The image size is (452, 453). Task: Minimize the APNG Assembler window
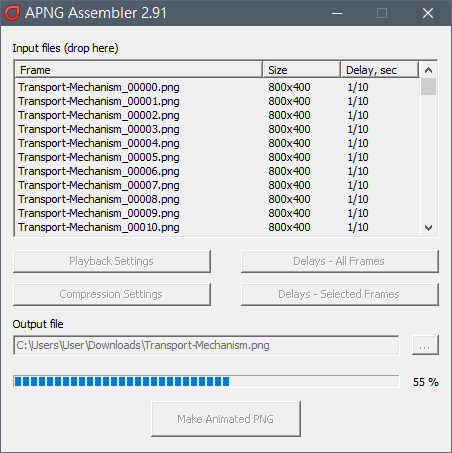click(337, 13)
